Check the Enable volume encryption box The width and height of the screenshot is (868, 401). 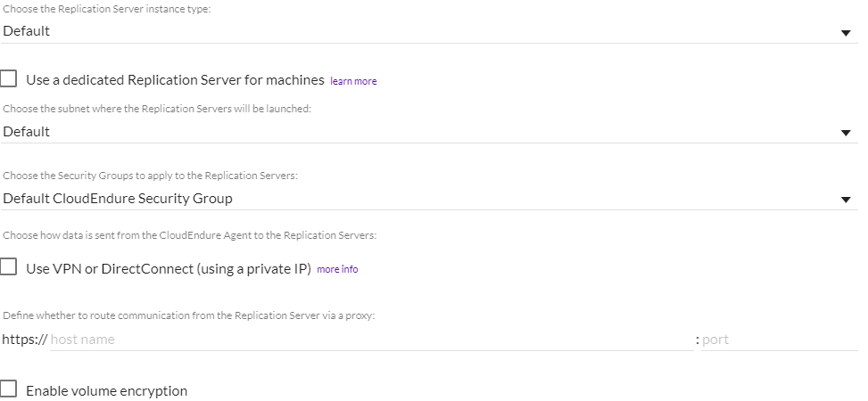9,389
